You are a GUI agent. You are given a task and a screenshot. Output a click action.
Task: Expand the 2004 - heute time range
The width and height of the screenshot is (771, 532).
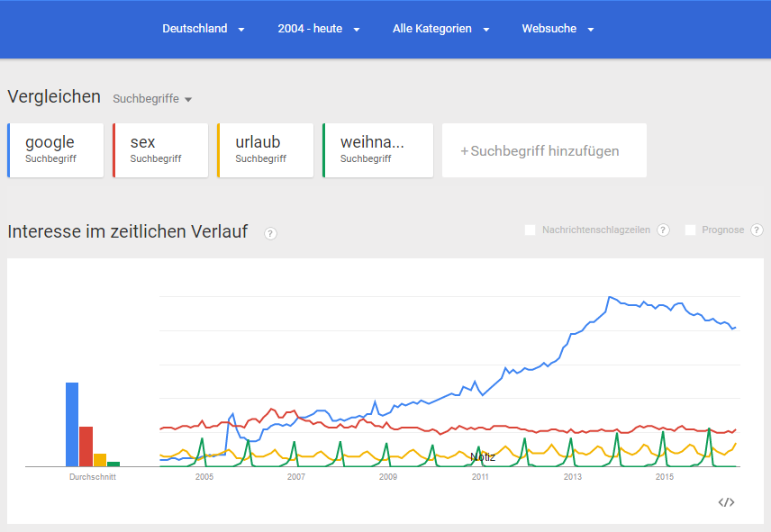319,29
